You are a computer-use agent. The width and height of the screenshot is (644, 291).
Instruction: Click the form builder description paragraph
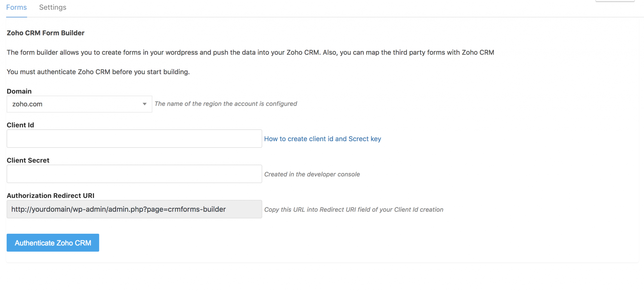coord(250,53)
